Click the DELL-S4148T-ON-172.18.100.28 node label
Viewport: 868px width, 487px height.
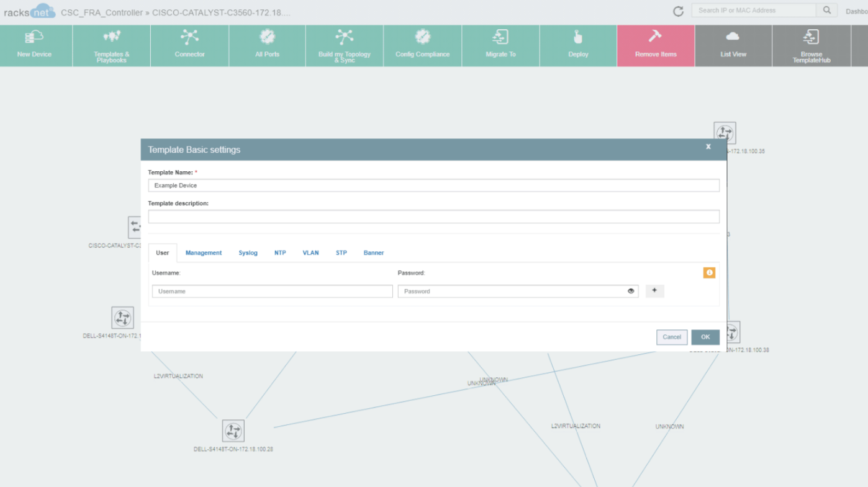(x=233, y=449)
